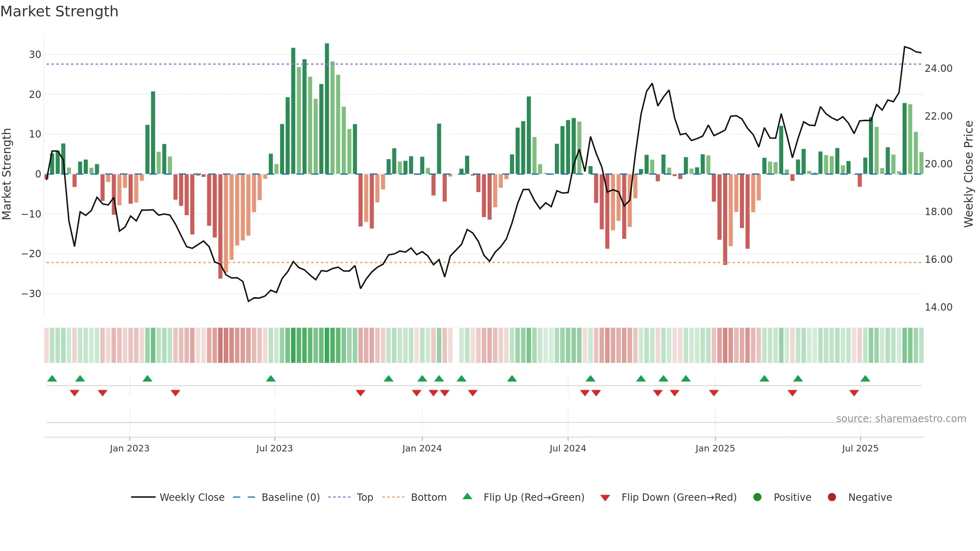Click the Flip Up marker just right of Jul 2025
This screenshot has height=551, width=980.
(865, 378)
